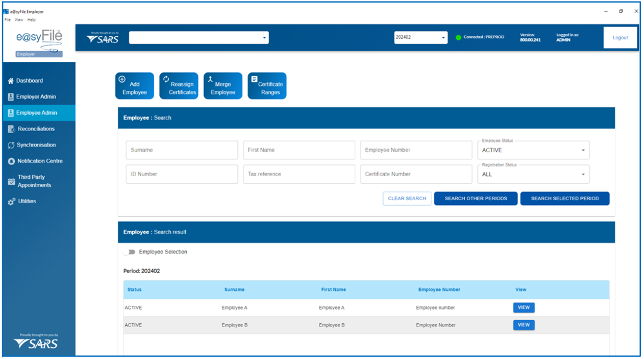Click the Add Employee plus icon
Screen dimensions: 644x359
122,80
